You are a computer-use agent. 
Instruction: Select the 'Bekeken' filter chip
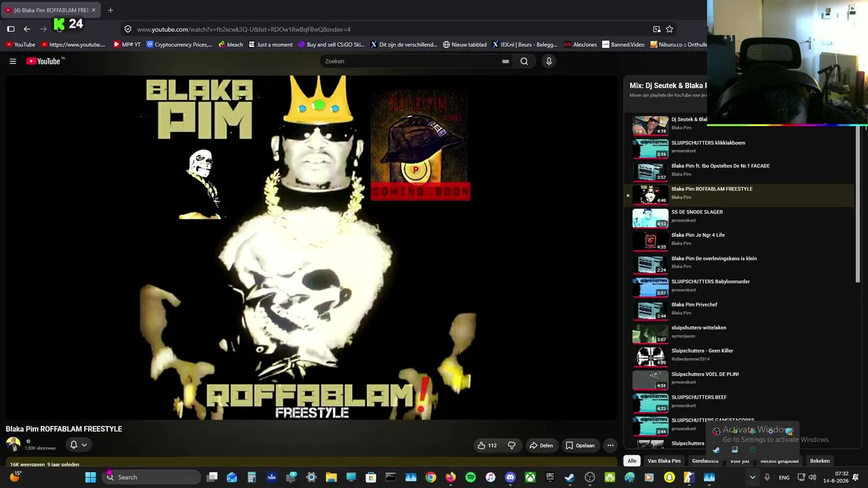point(820,461)
